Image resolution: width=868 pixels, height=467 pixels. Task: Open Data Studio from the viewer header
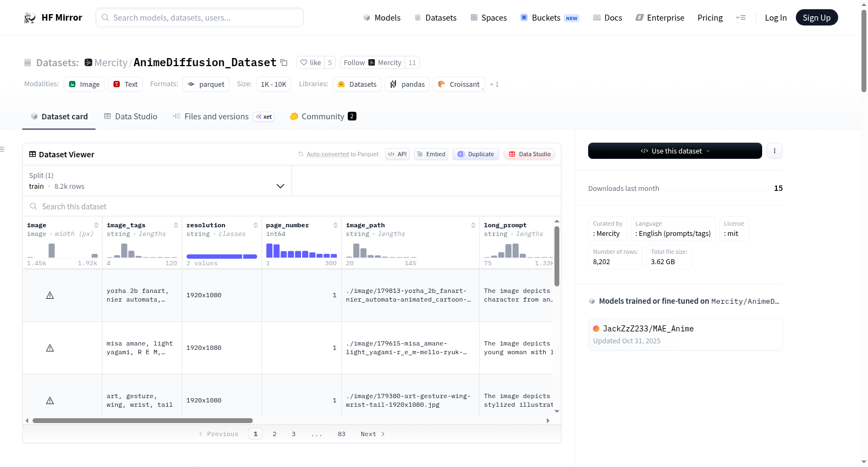coord(529,154)
